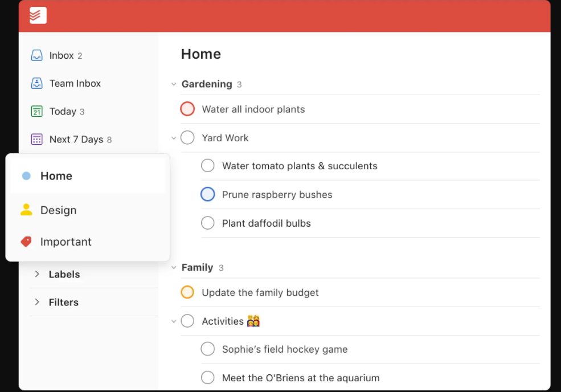
Task: Open 'Meet the O'Briens at the aquarium' task
Action: [x=300, y=378]
